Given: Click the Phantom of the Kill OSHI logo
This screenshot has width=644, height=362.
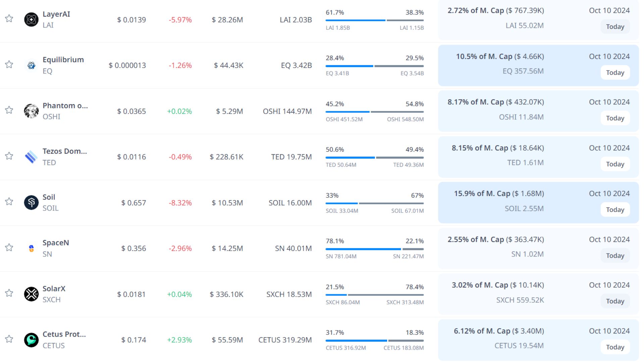Looking at the screenshot, I should pos(31,111).
